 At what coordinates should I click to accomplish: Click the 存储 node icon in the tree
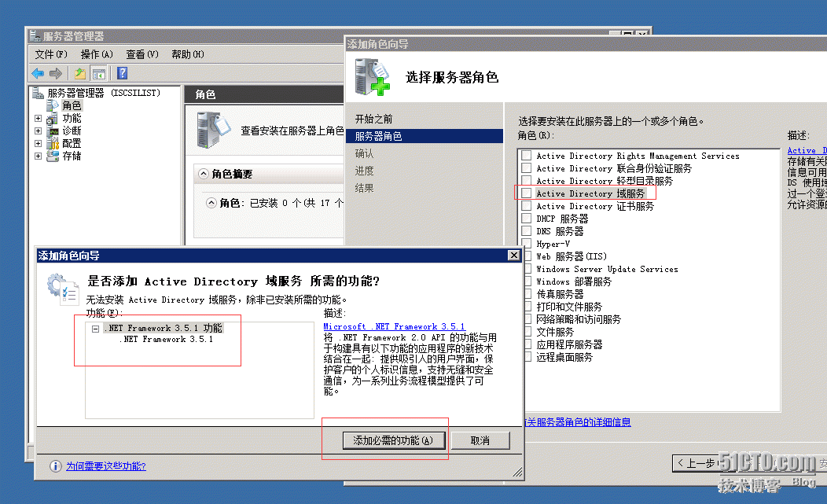click(53, 156)
